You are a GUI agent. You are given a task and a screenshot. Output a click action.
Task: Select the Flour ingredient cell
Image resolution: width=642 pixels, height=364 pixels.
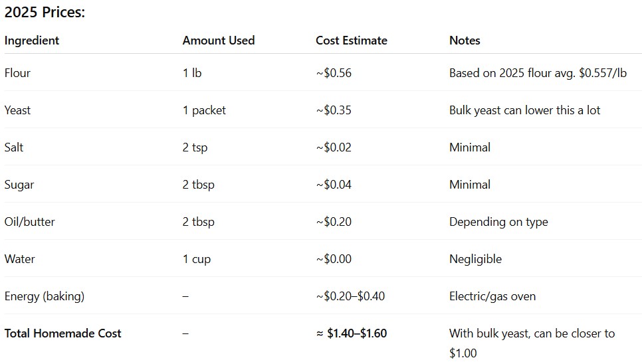point(17,73)
